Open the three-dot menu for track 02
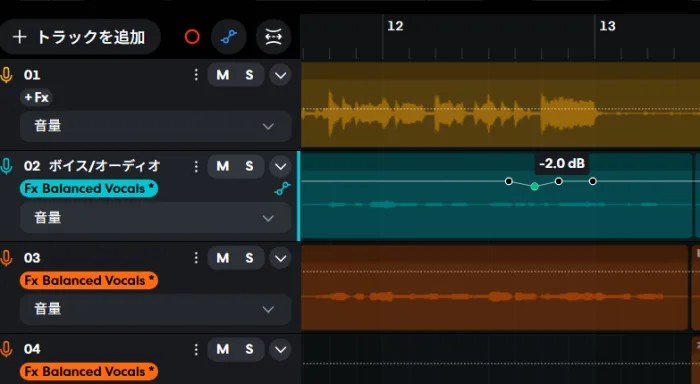 point(196,166)
